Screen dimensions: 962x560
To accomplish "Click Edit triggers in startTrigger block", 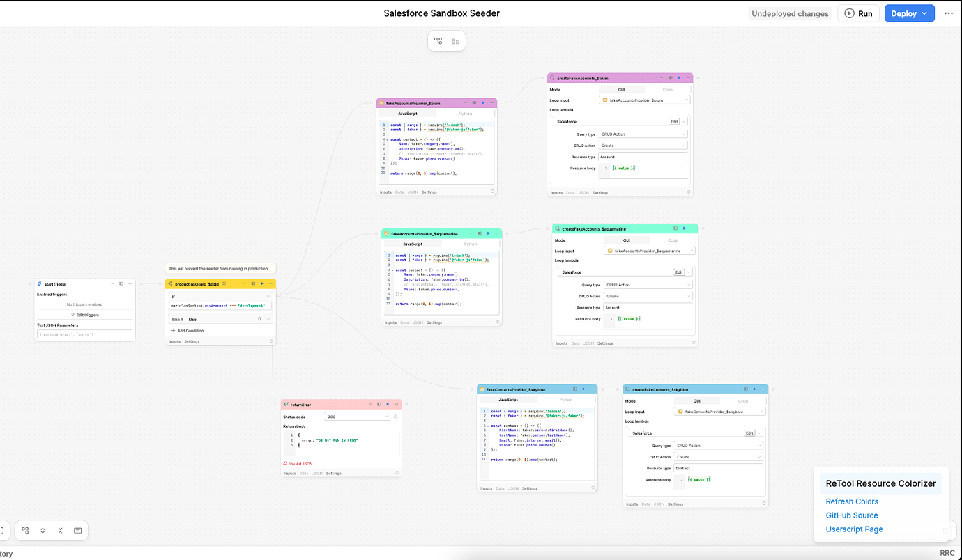I will tap(85, 315).
